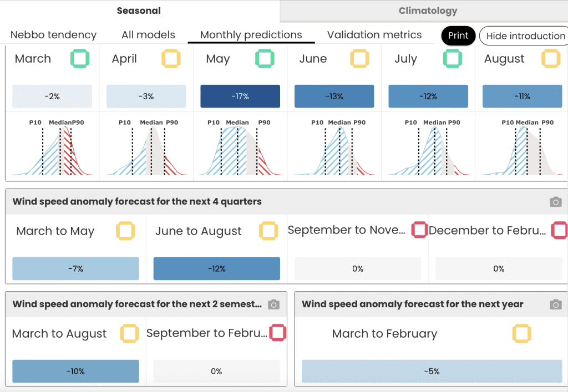Click green confidence square next to March
This screenshot has height=392, width=568.
[80, 59]
